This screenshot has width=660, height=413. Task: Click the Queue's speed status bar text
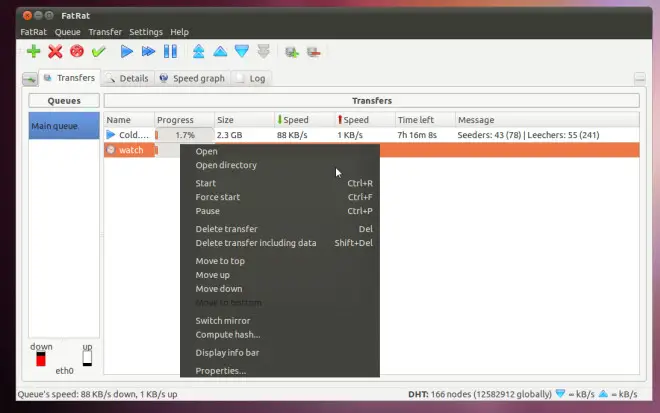click(97, 394)
